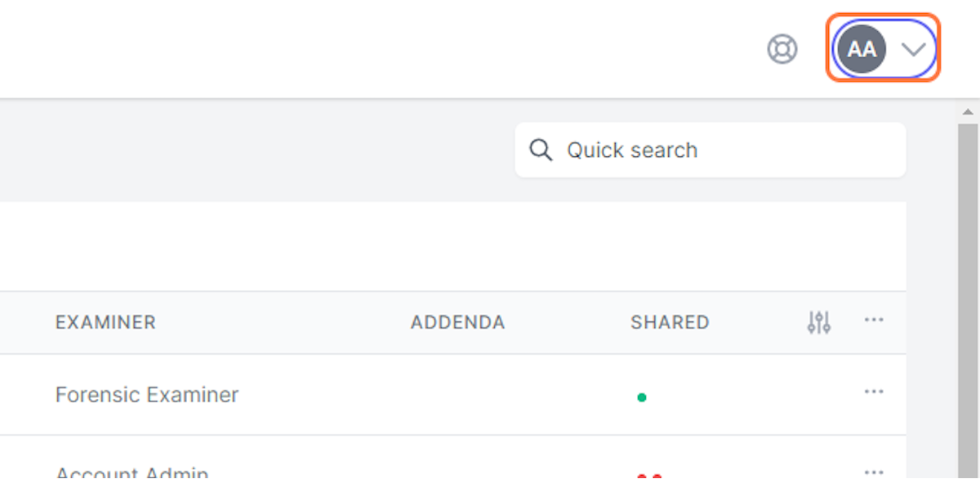Open Forensic Examiner row three-dot menu
This screenshot has width=980, height=479.
coord(874,392)
